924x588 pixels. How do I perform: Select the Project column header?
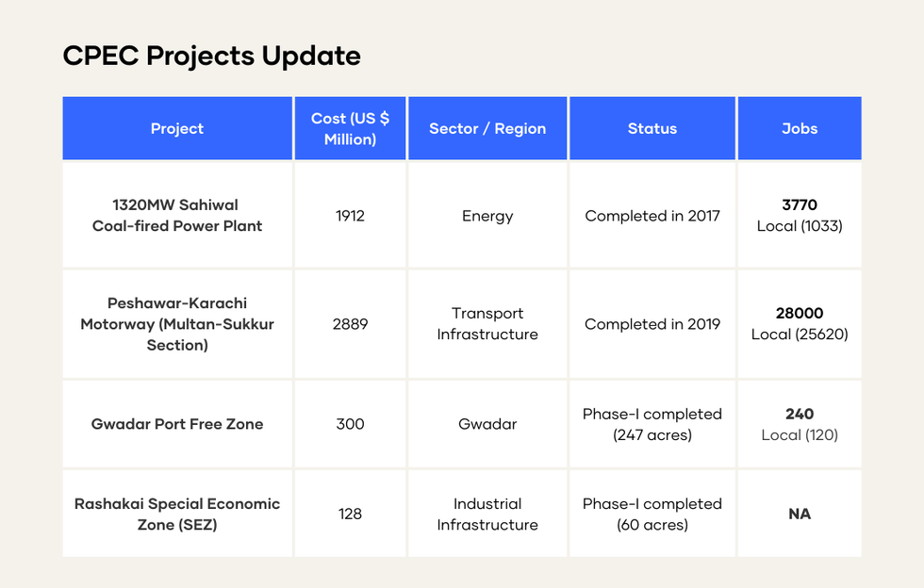177,128
